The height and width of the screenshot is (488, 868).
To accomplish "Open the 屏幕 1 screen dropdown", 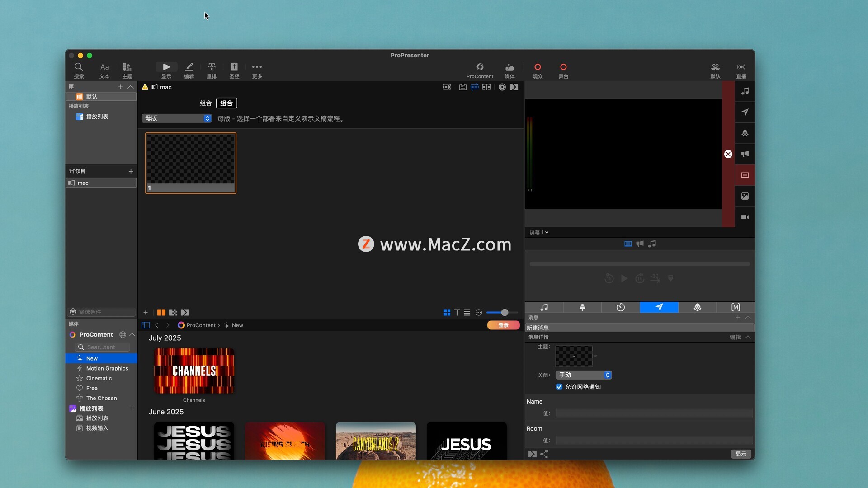I will (x=539, y=232).
